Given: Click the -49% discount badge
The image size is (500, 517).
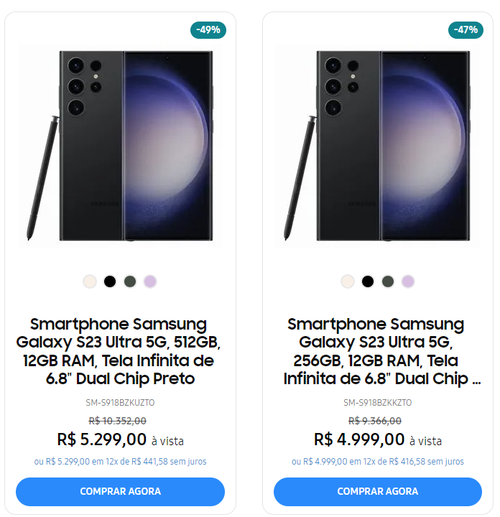Looking at the screenshot, I should click(208, 30).
